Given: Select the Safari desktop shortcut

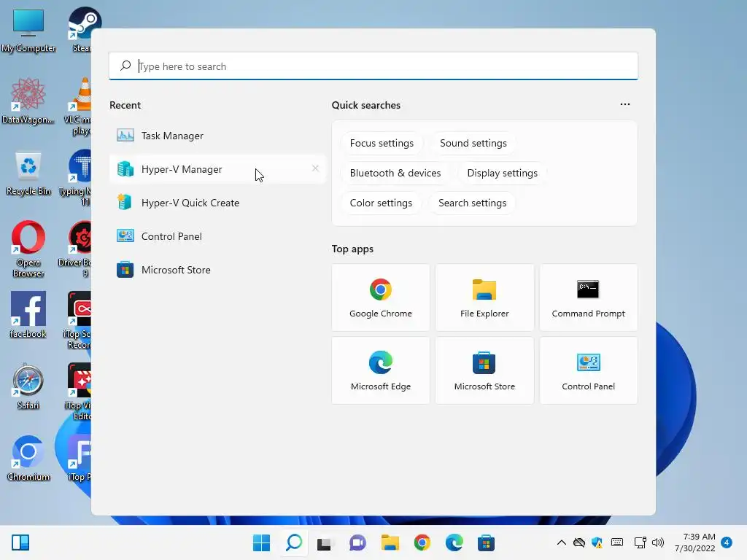Looking at the screenshot, I should click(28, 386).
